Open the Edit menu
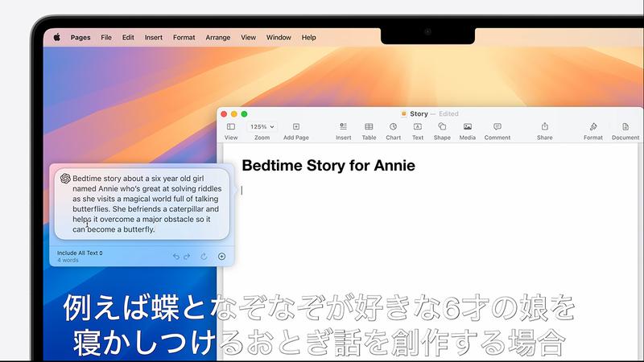This screenshot has width=644, height=362. [x=128, y=37]
